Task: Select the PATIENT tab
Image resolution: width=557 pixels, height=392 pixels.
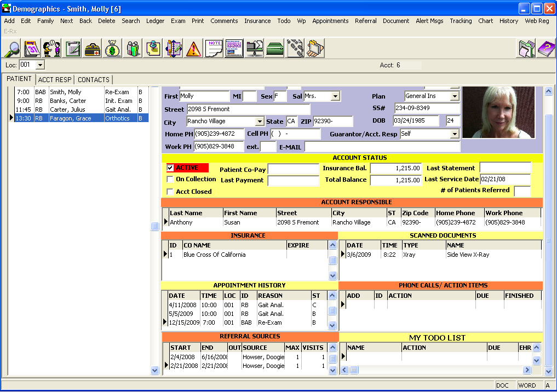Action: [19, 79]
